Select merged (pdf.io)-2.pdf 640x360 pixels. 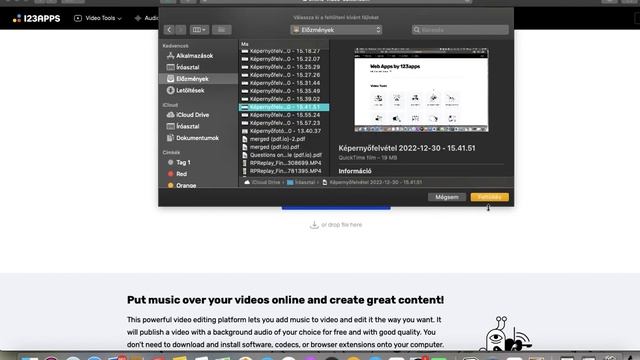pyautogui.click(x=284, y=139)
